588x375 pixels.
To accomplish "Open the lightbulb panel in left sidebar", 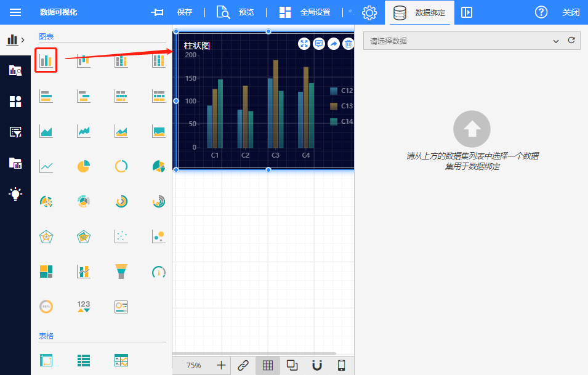I will click(x=15, y=193).
